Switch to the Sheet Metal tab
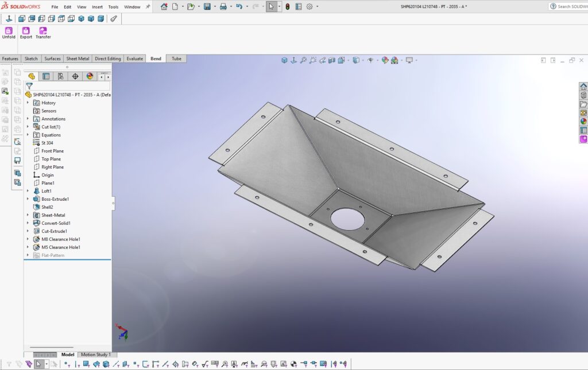 (78, 59)
